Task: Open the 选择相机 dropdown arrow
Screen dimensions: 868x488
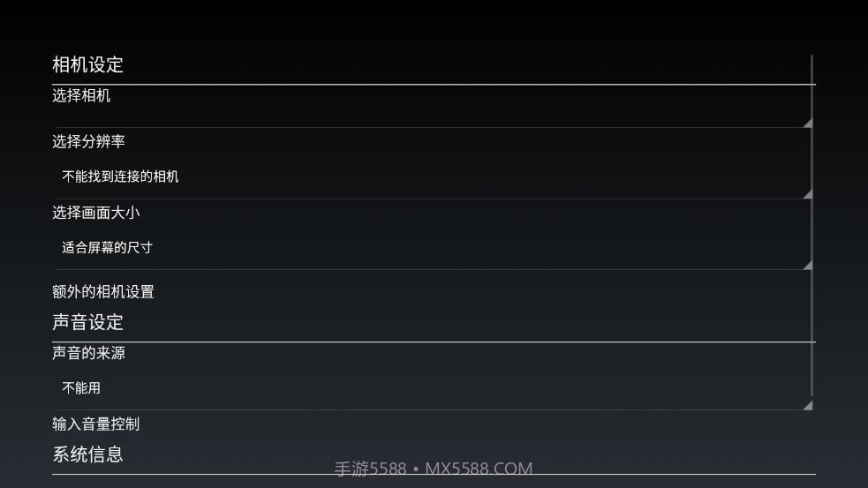Action: pos(807,123)
